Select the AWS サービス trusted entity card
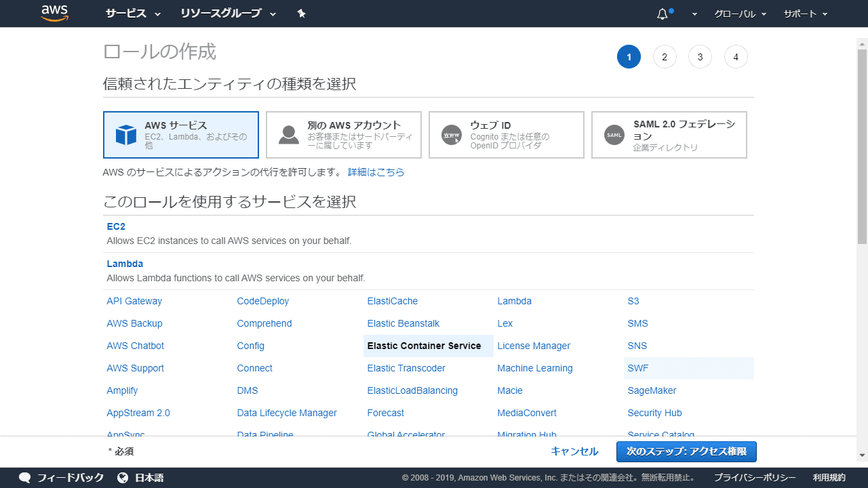The width and height of the screenshot is (868, 488). 181,135
